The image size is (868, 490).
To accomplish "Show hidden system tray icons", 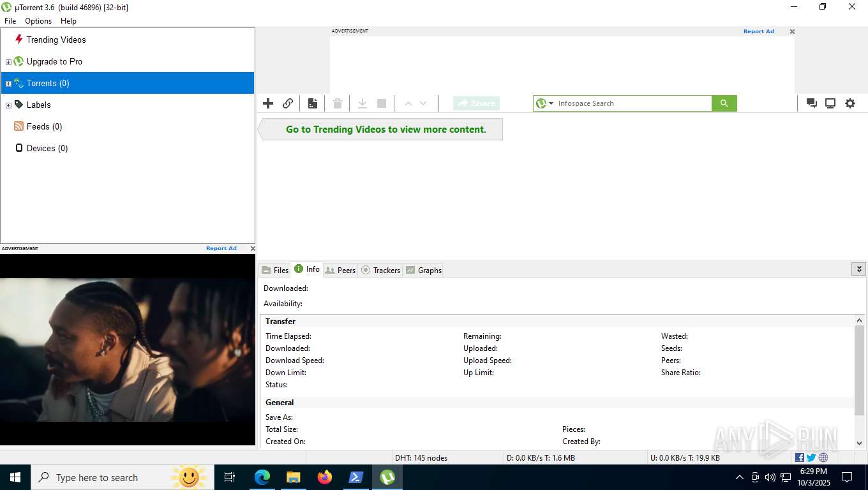I will point(739,477).
